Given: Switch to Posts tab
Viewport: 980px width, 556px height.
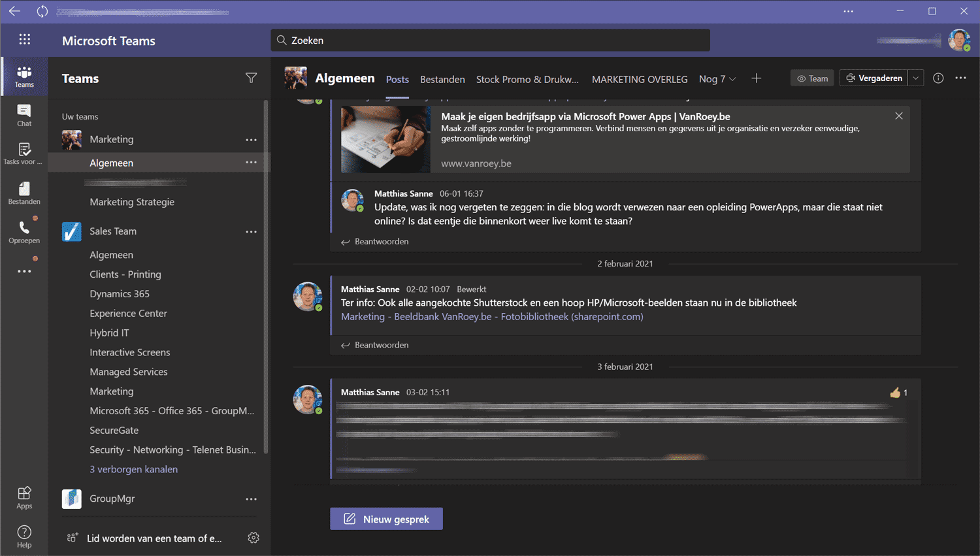Looking at the screenshot, I should pos(397,79).
